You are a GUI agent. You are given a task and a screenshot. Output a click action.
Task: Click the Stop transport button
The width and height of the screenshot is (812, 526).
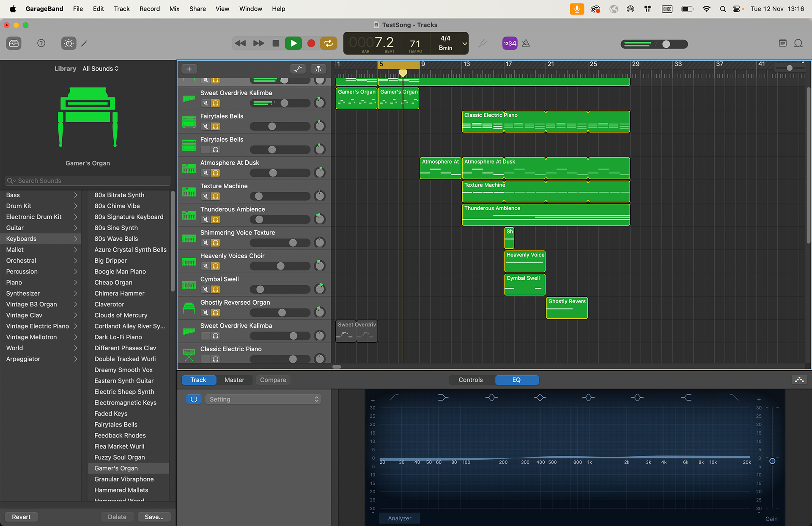point(276,43)
